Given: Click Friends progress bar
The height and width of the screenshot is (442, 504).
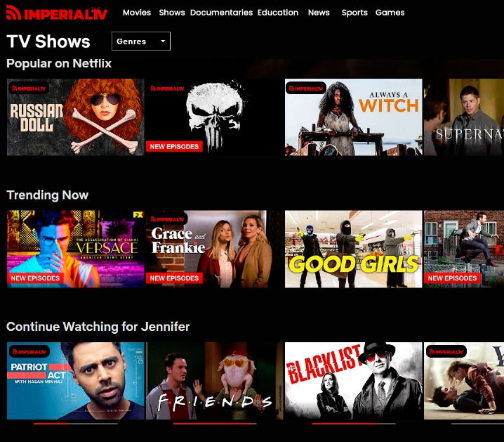Looking at the screenshot, I should pos(215,424).
